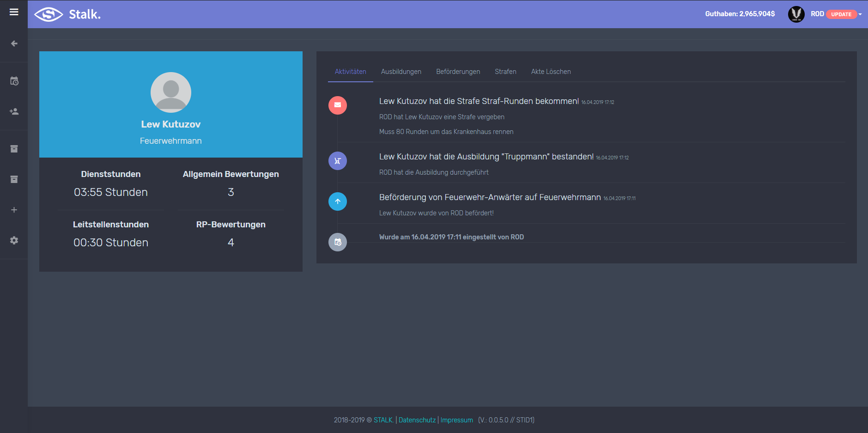This screenshot has height=433, width=868.
Task: Click the back arrow sidebar icon
Action: [14, 43]
